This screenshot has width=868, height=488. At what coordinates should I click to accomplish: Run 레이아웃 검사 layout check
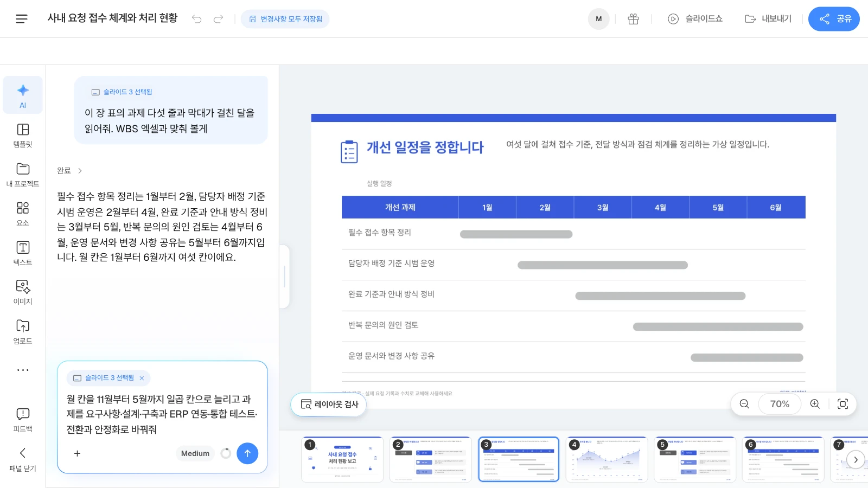(x=329, y=404)
